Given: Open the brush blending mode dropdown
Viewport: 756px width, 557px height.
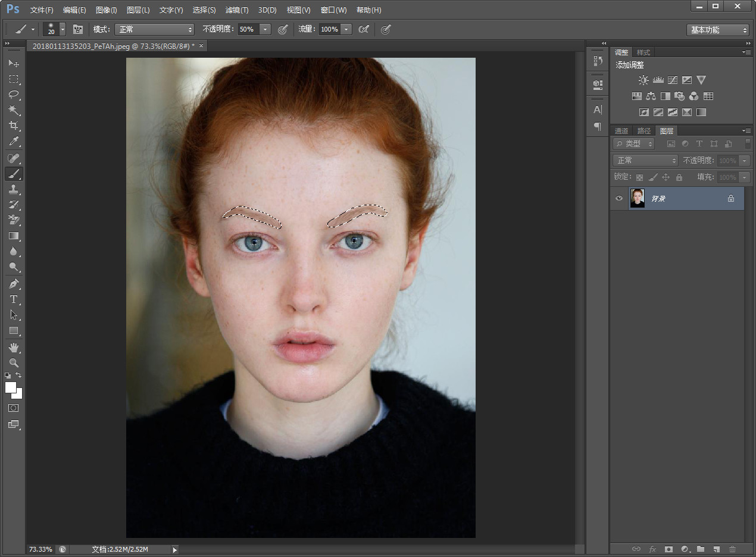Looking at the screenshot, I should (154, 29).
